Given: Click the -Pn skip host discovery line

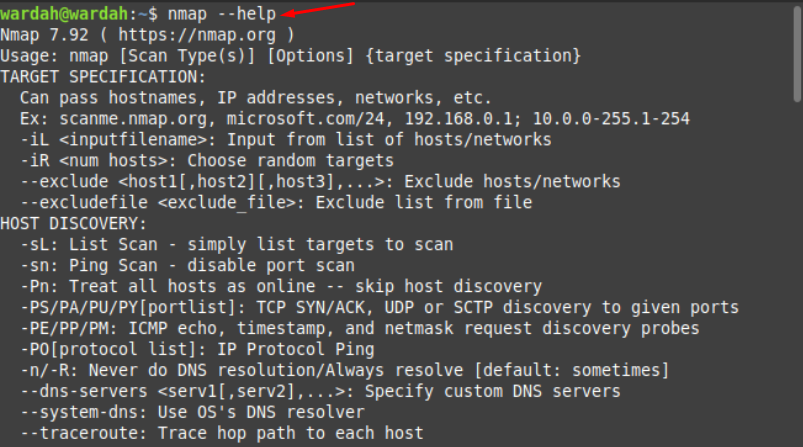Looking at the screenshot, I should click(281, 287).
